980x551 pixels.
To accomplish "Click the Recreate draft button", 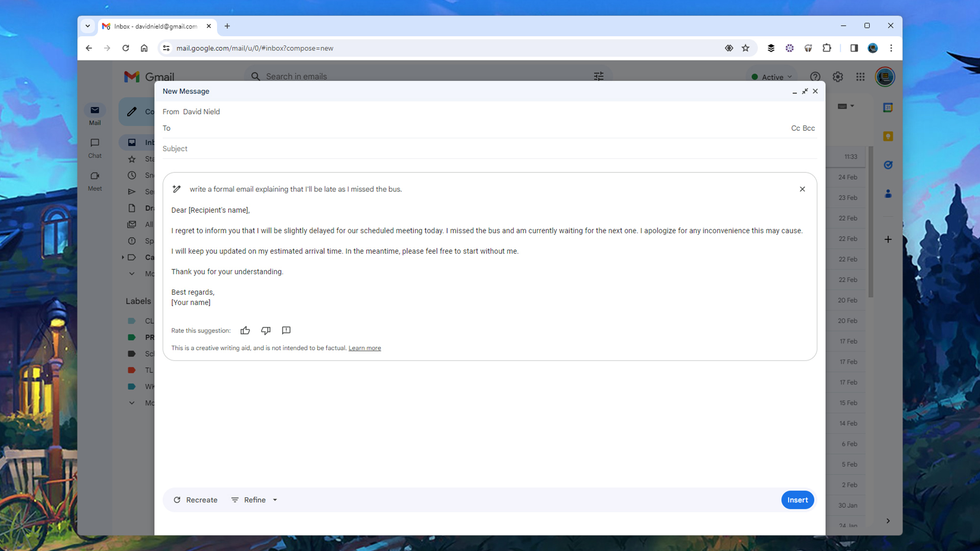I will 196,500.
